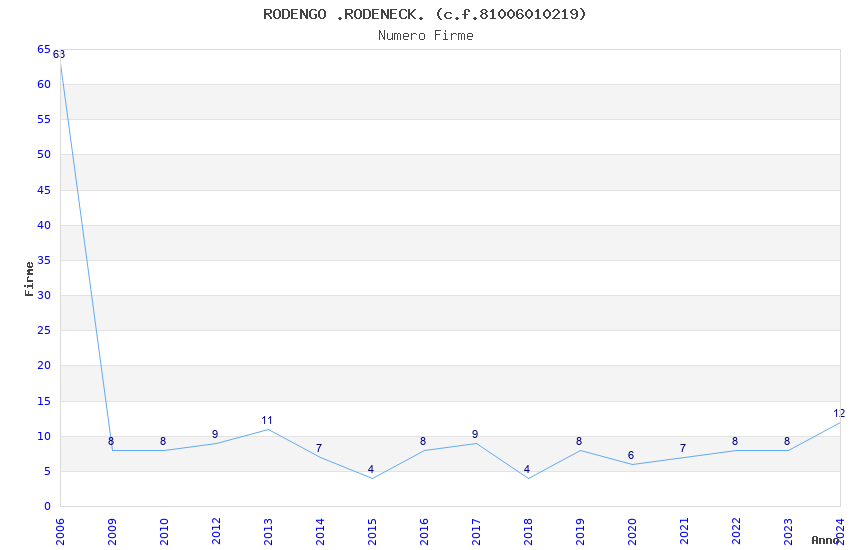Click the data label 8 above 2022
Image resolution: width=850 pixels, height=550 pixels.
coord(735,442)
